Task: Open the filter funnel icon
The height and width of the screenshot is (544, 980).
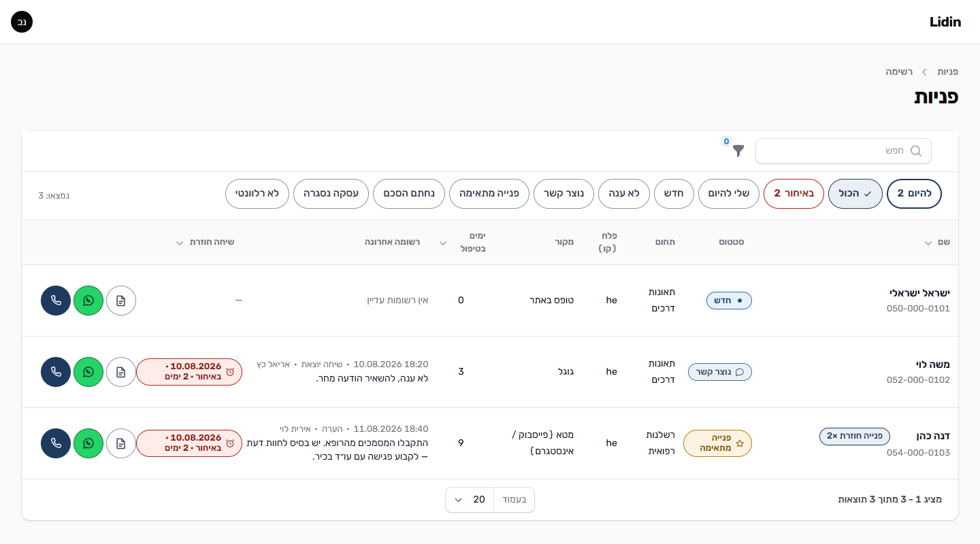Action: (x=738, y=151)
